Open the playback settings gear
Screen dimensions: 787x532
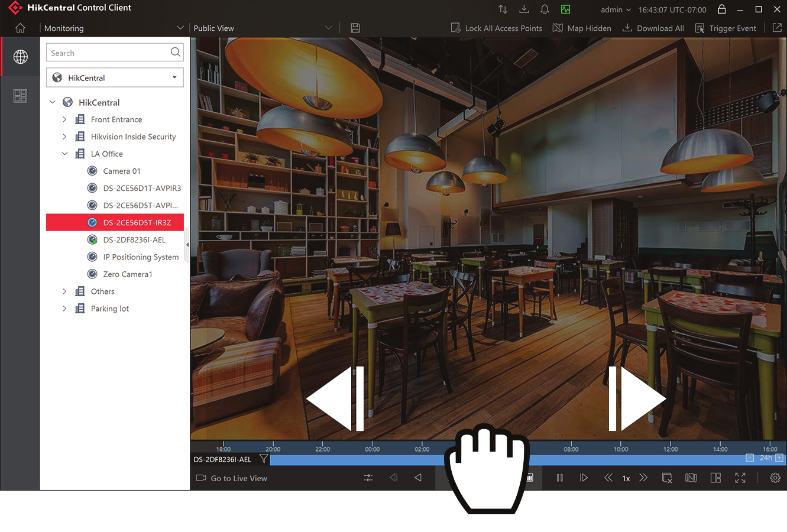[x=775, y=478]
